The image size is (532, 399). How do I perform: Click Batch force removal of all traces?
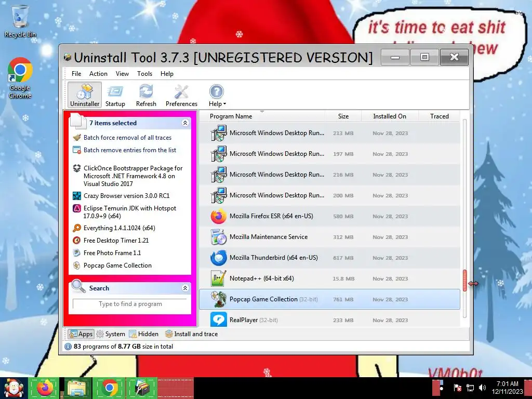(x=128, y=137)
